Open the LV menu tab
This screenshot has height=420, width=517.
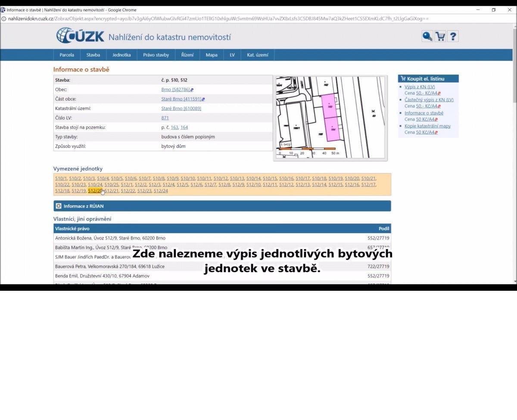[232, 55]
